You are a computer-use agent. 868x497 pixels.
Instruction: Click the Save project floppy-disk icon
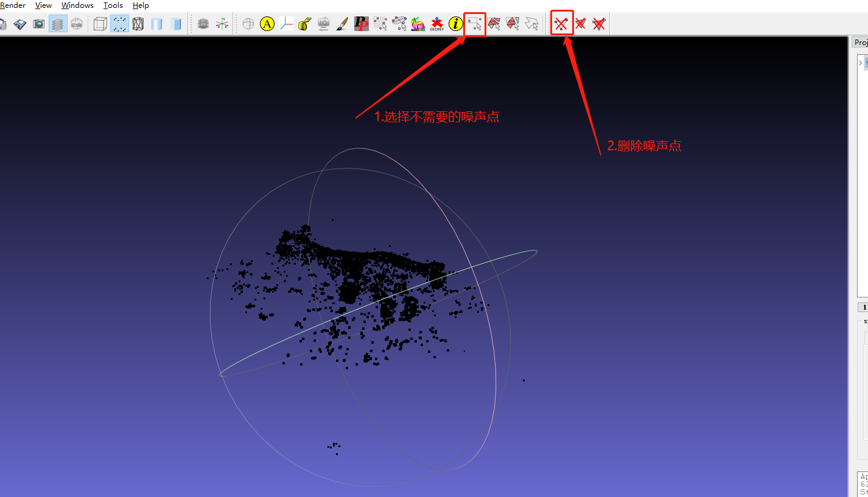[x=20, y=24]
